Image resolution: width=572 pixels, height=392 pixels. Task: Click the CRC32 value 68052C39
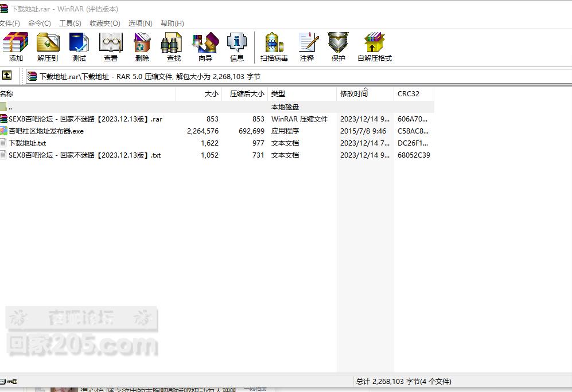414,155
